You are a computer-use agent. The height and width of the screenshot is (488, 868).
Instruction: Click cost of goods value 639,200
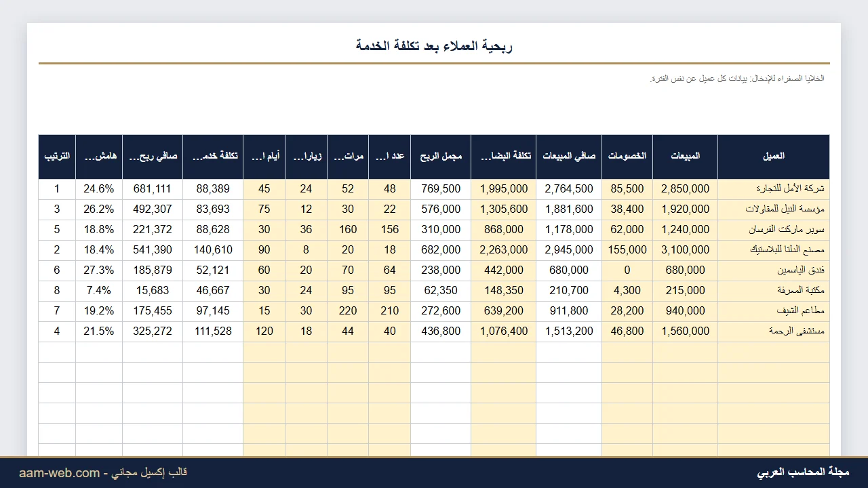point(504,311)
